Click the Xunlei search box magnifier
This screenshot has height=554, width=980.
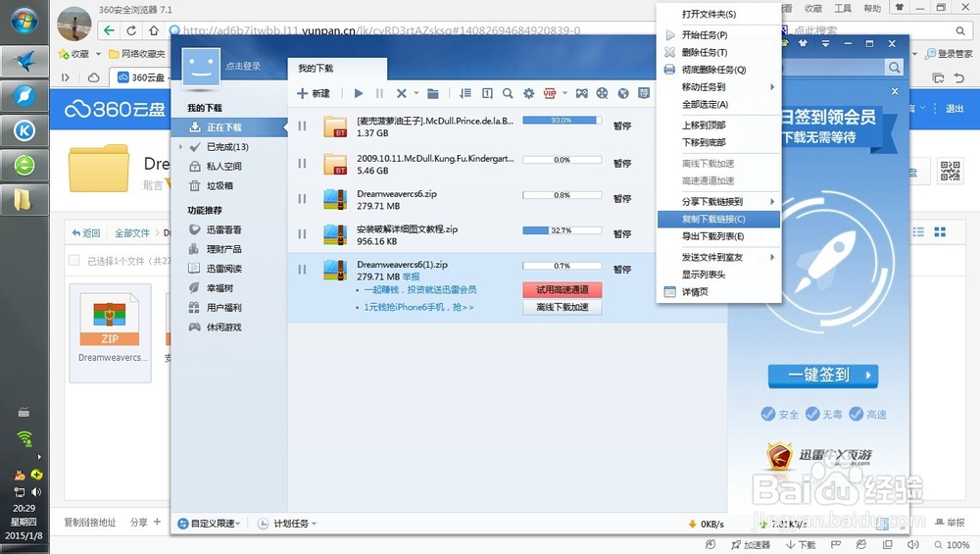click(895, 68)
